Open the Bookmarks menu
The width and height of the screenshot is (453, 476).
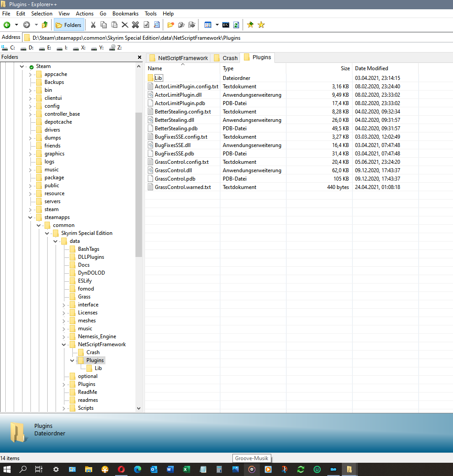pyautogui.click(x=125, y=14)
